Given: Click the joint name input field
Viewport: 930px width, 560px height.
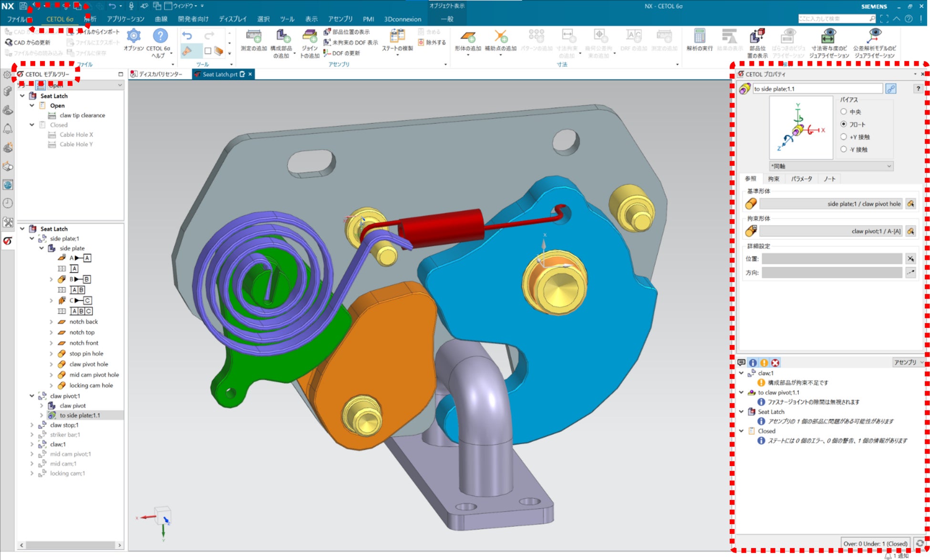Looking at the screenshot, I should click(x=817, y=89).
